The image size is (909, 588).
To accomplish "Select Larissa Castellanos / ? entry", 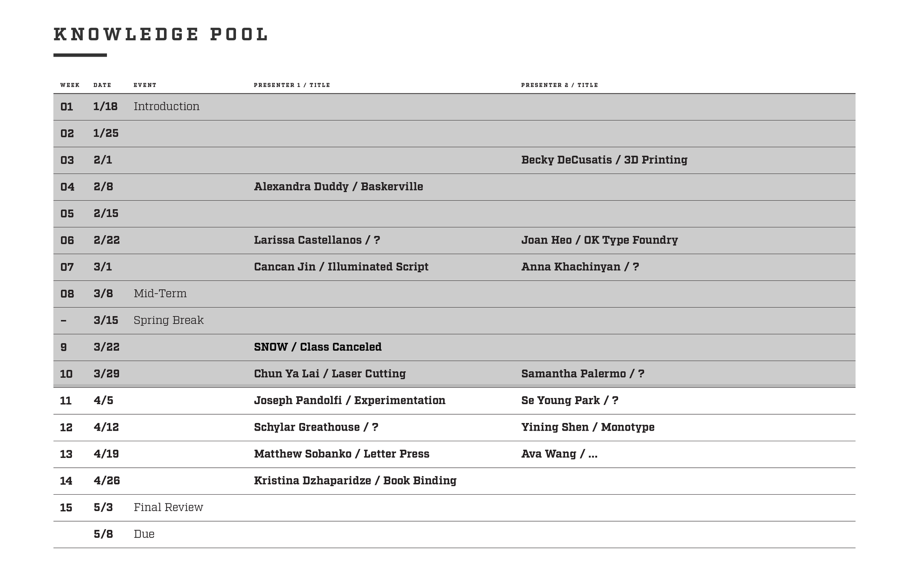I will [x=317, y=240].
